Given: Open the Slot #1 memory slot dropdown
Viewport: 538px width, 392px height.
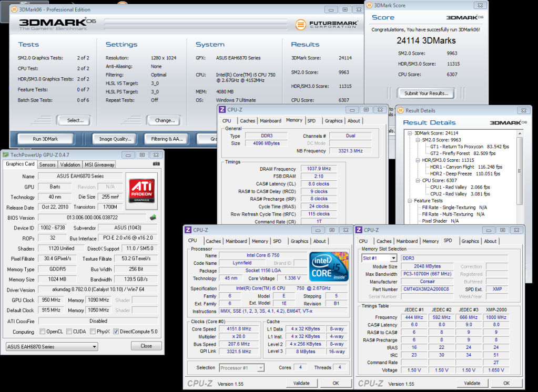Looking at the screenshot, I should [x=379, y=258].
